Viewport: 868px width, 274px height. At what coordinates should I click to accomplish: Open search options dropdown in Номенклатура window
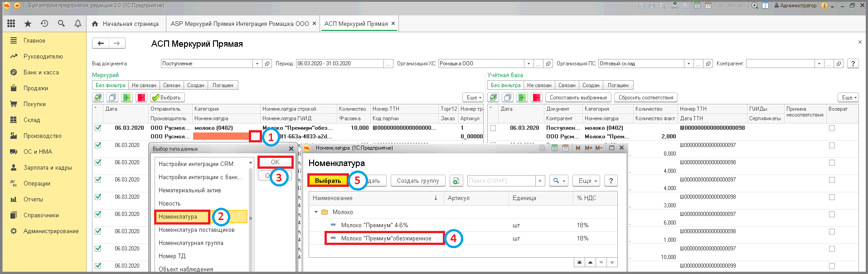click(559, 181)
